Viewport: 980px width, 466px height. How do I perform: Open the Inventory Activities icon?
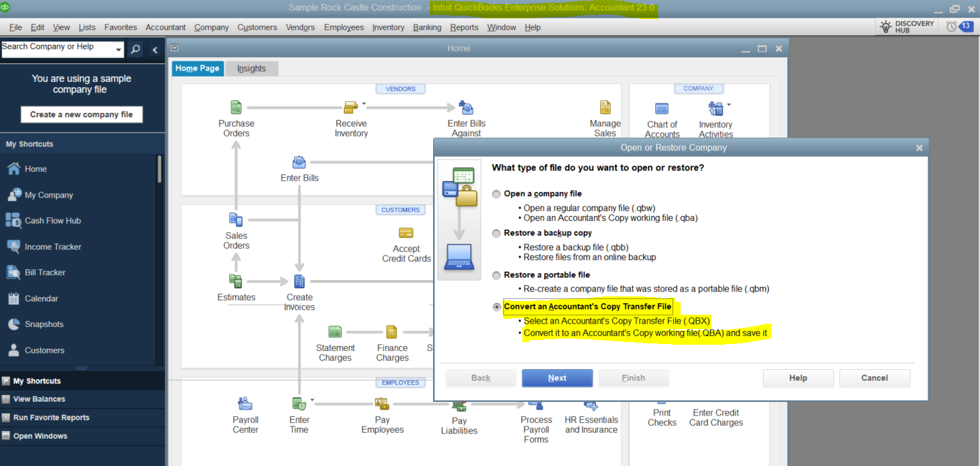pos(715,109)
